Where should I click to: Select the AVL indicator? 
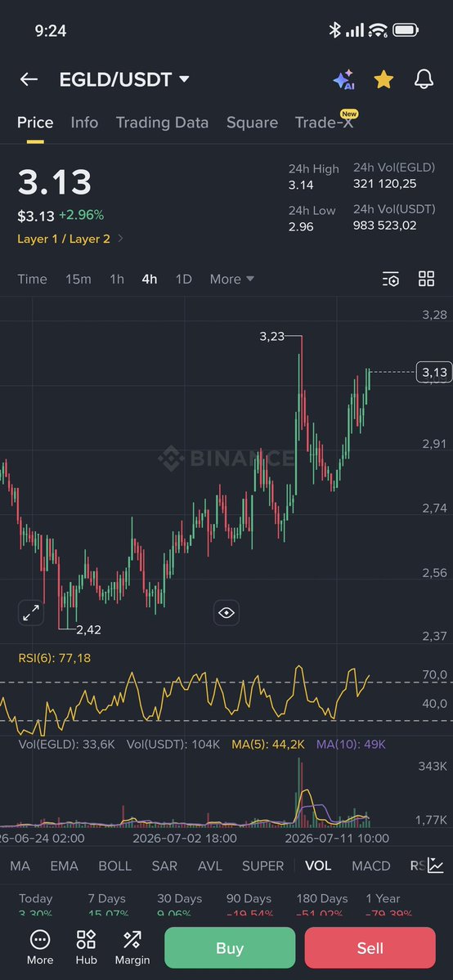click(x=210, y=866)
